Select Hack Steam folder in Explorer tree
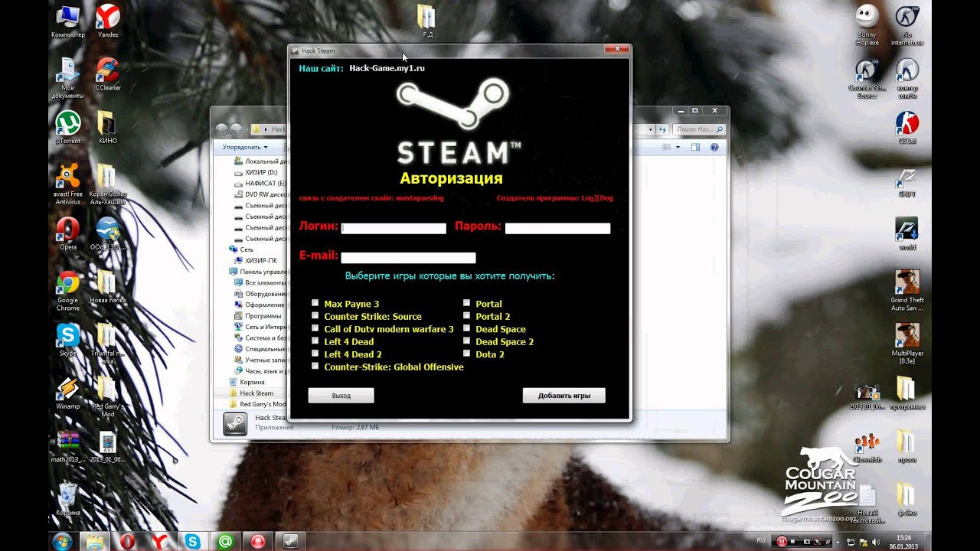 coord(251,393)
